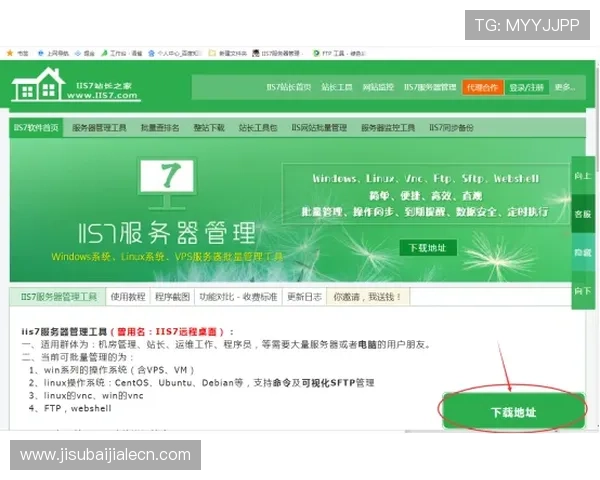Click the 登录/注册 button
600x480 pixels.
pos(527,88)
